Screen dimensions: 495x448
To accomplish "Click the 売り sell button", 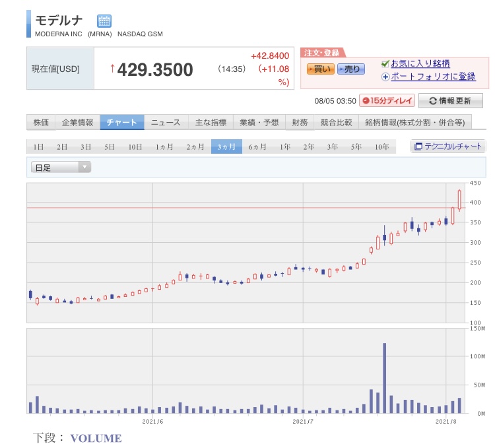I will point(350,69).
